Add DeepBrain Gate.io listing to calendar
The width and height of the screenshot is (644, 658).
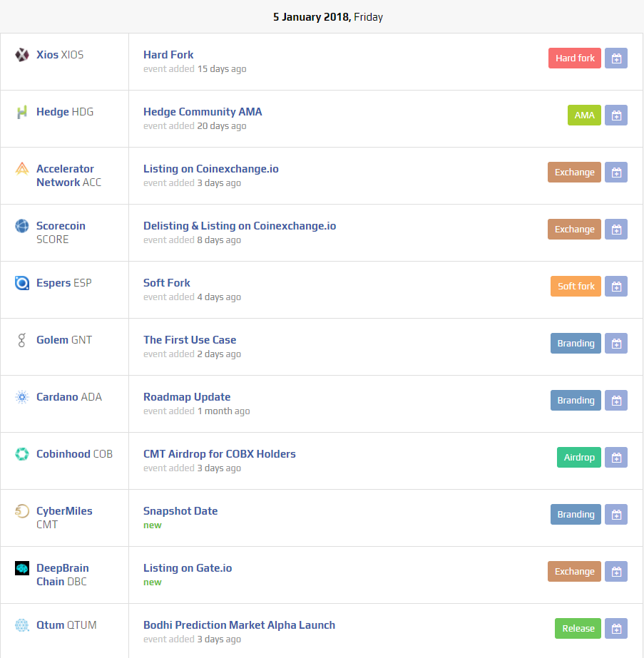click(x=616, y=572)
